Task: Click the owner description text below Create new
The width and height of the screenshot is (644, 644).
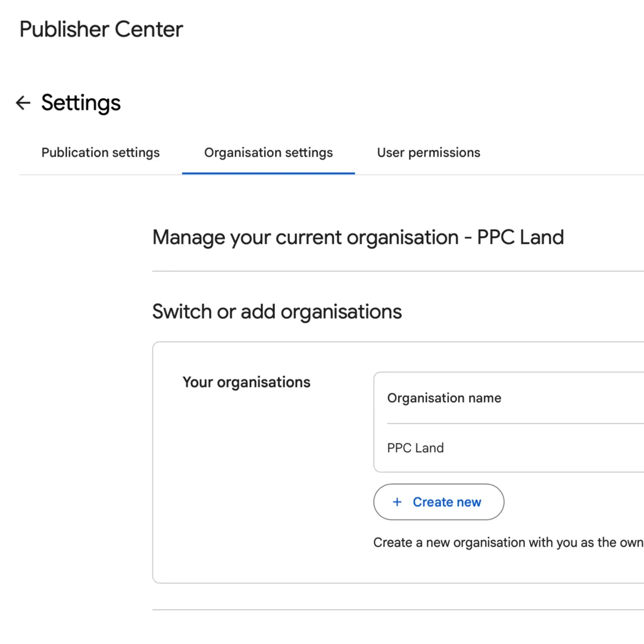Action: [507, 542]
